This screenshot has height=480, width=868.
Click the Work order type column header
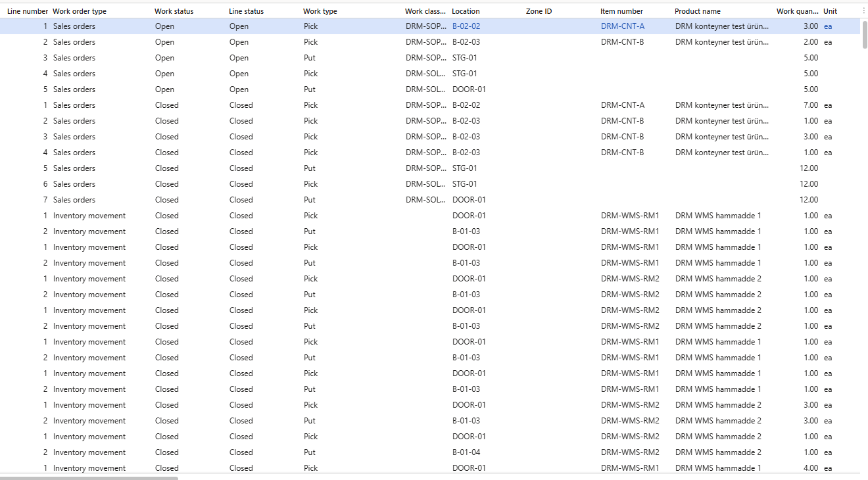(x=80, y=11)
